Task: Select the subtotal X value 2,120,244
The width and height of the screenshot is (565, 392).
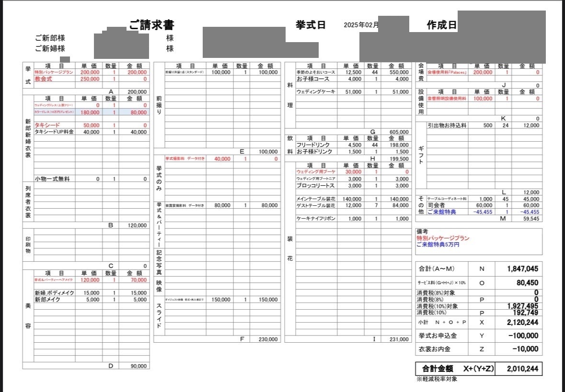Action: coord(523,323)
